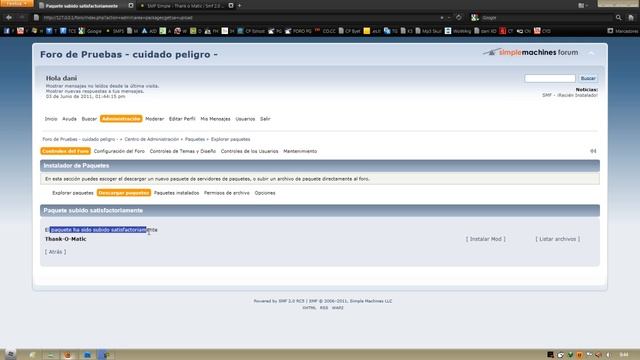Open the home icon at the toolbar's right end
This screenshot has width=640, height=360.
click(631, 18)
